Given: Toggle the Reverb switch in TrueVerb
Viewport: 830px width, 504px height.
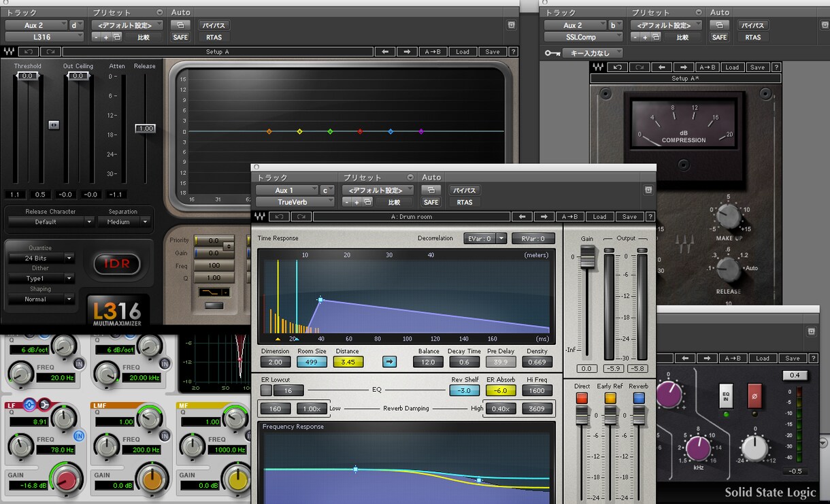Looking at the screenshot, I should (x=638, y=399).
